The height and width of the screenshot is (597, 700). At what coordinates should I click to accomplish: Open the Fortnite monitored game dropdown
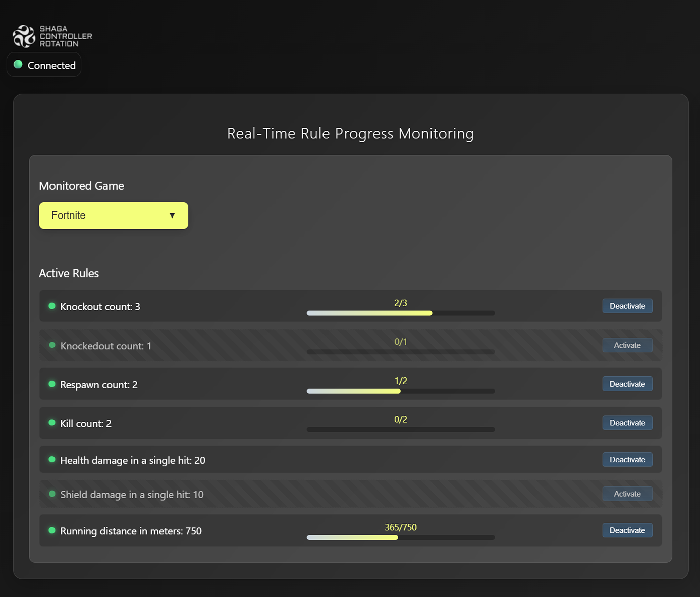click(114, 215)
